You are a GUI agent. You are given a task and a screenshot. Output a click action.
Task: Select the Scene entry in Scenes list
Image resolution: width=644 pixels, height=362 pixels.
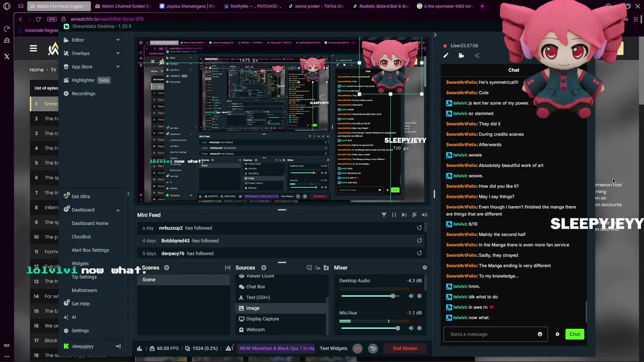pyautogui.click(x=184, y=280)
